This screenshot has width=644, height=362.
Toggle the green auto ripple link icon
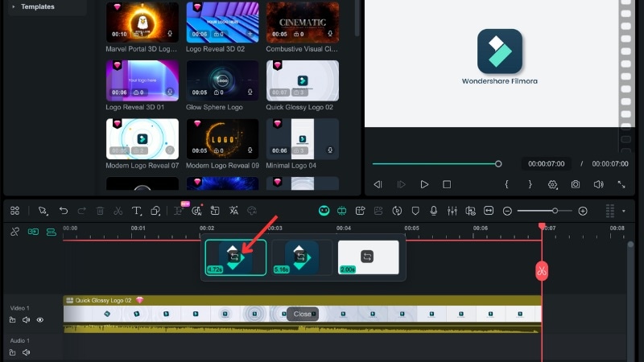(x=33, y=232)
